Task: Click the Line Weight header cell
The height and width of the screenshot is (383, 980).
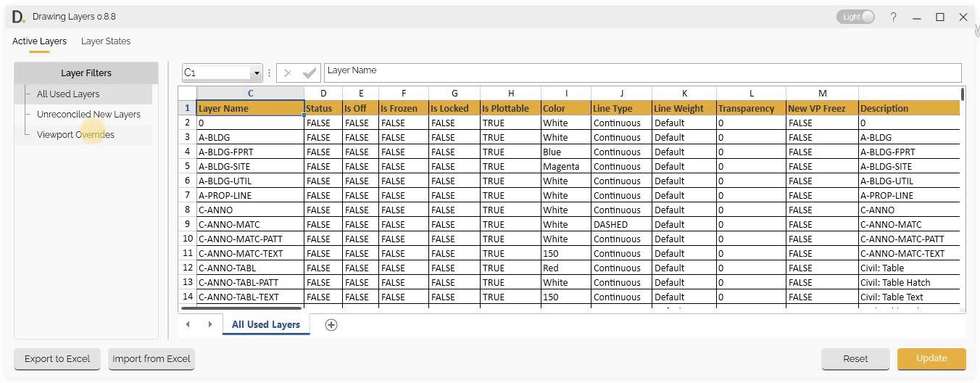Action: pyautogui.click(x=684, y=108)
